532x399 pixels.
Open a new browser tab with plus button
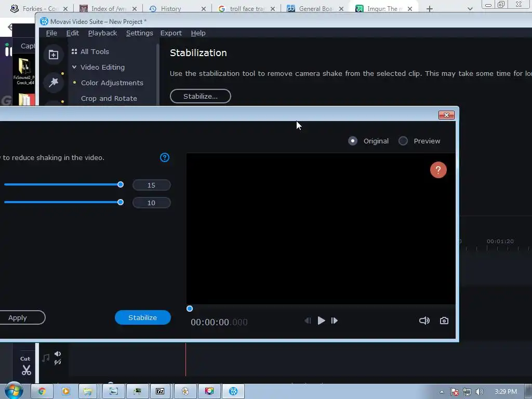pyautogui.click(x=430, y=9)
